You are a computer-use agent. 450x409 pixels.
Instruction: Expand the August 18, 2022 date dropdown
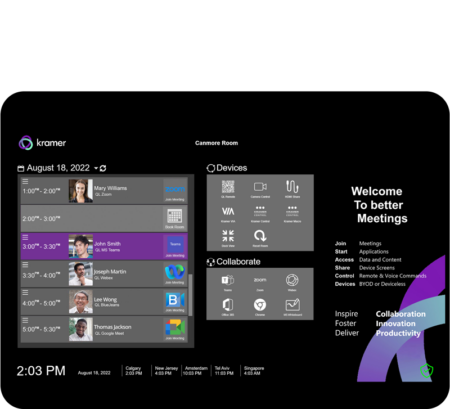(96, 168)
